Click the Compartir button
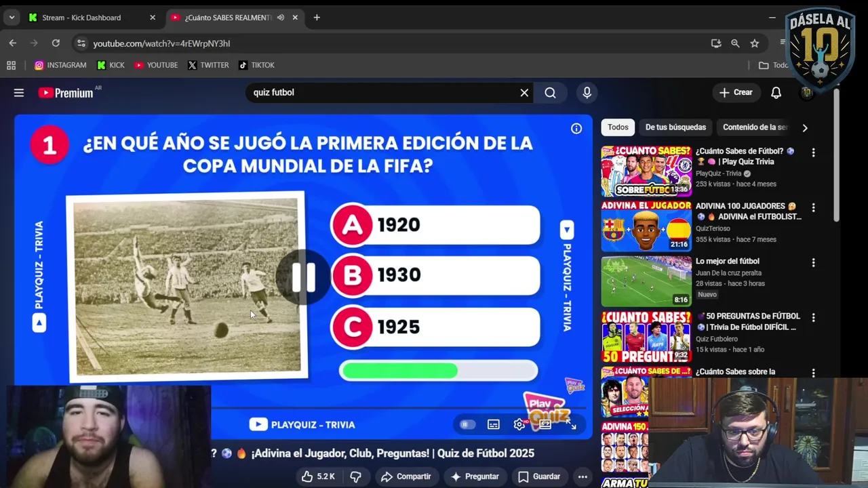 [406, 476]
